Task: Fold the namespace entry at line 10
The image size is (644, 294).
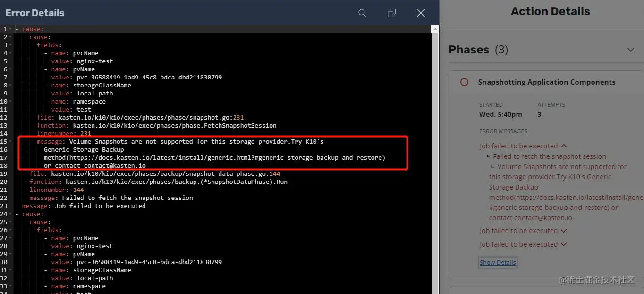Action: [11, 102]
